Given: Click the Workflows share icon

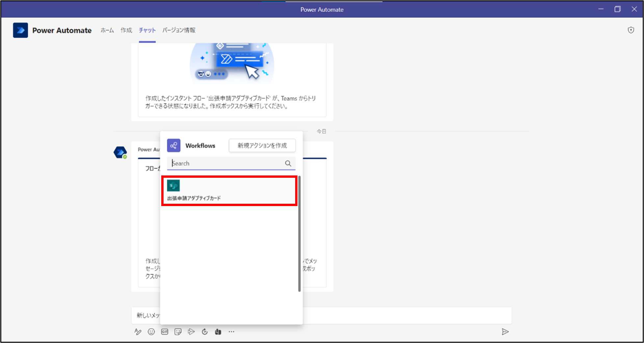Looking at the screenshot, I should coord(174,145).
